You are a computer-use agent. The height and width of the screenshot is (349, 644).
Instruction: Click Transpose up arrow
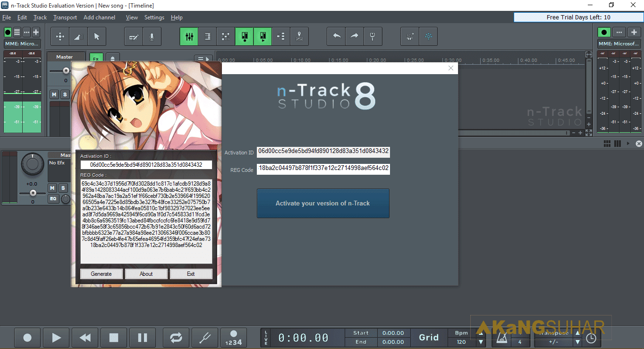tap(577, 333)
